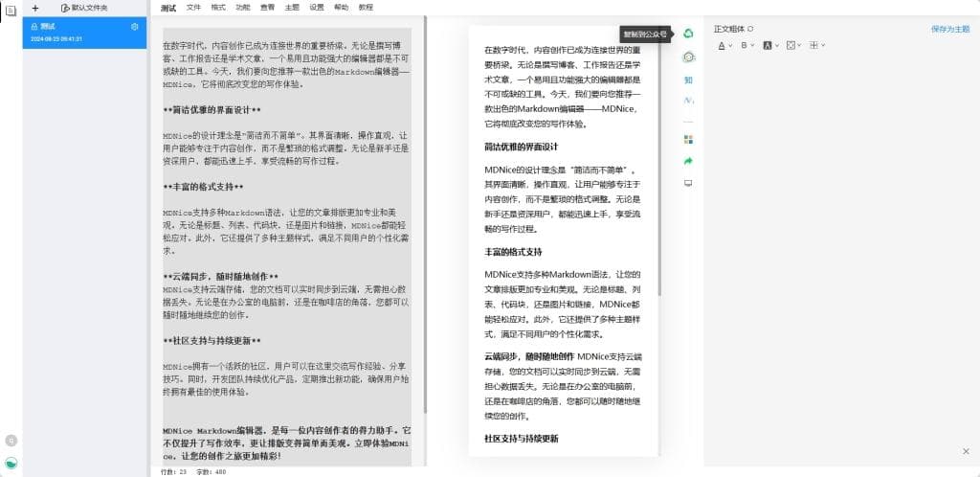This screenshot has width=980, height=477.
Task: Click the monitor preview-mode icon
Action: click(688, 183)
